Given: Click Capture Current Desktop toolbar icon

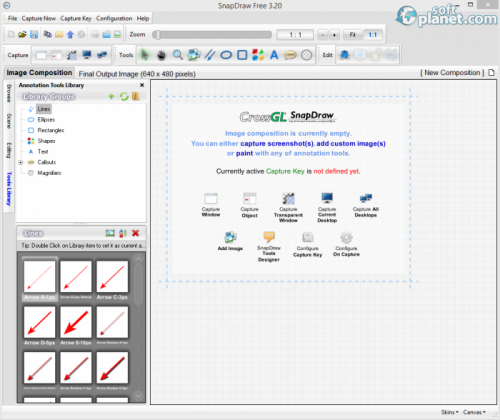Looking at the screenshot, I should 87,55.
